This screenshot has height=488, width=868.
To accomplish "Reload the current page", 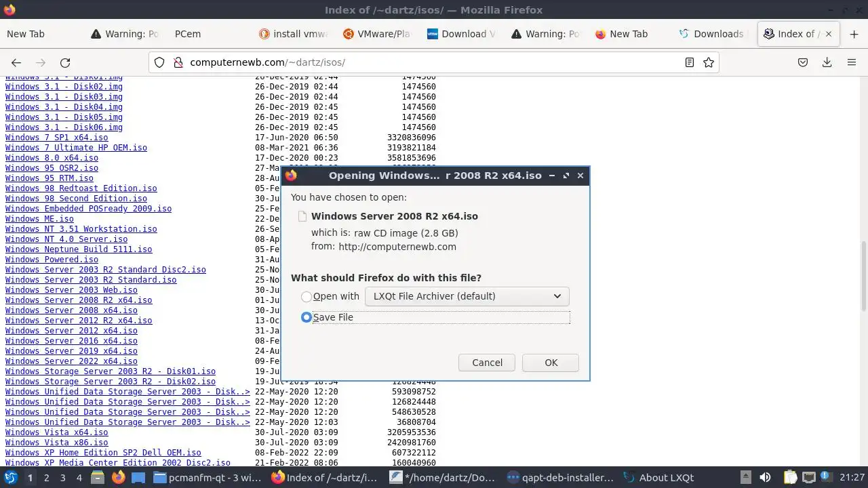I will [x=65, y=62].
